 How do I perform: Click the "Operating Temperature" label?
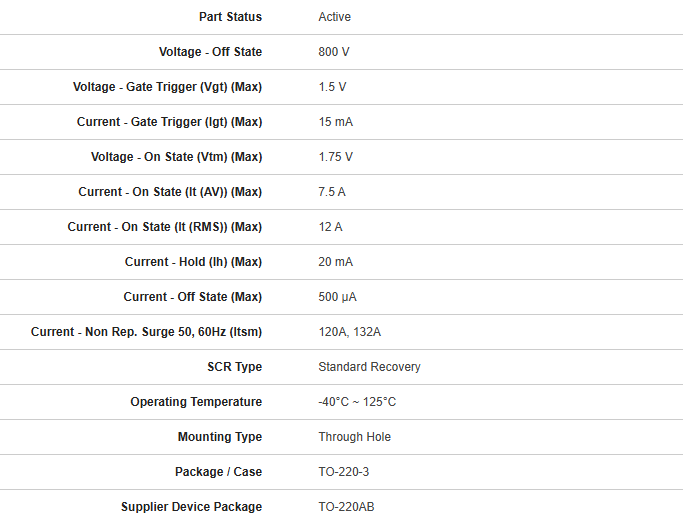click(x=196, y=402)
